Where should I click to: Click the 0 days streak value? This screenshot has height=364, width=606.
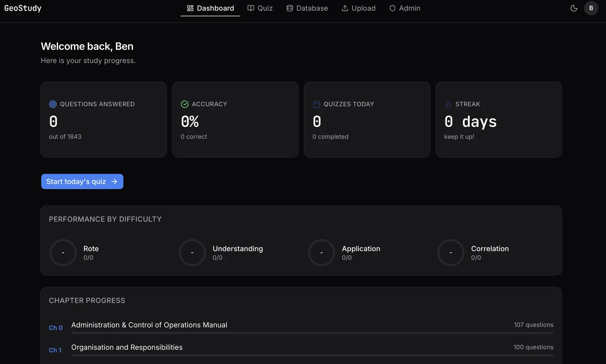click(x=471, y=122)
